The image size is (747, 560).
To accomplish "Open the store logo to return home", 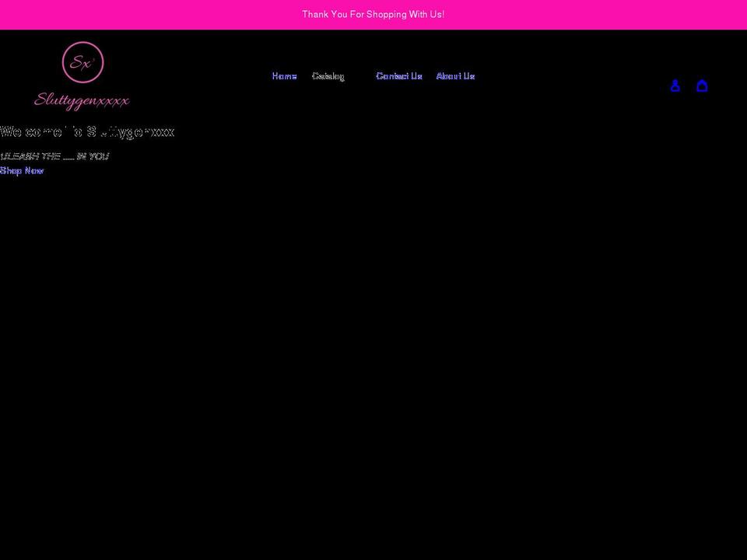I will (x=82, y=74).
